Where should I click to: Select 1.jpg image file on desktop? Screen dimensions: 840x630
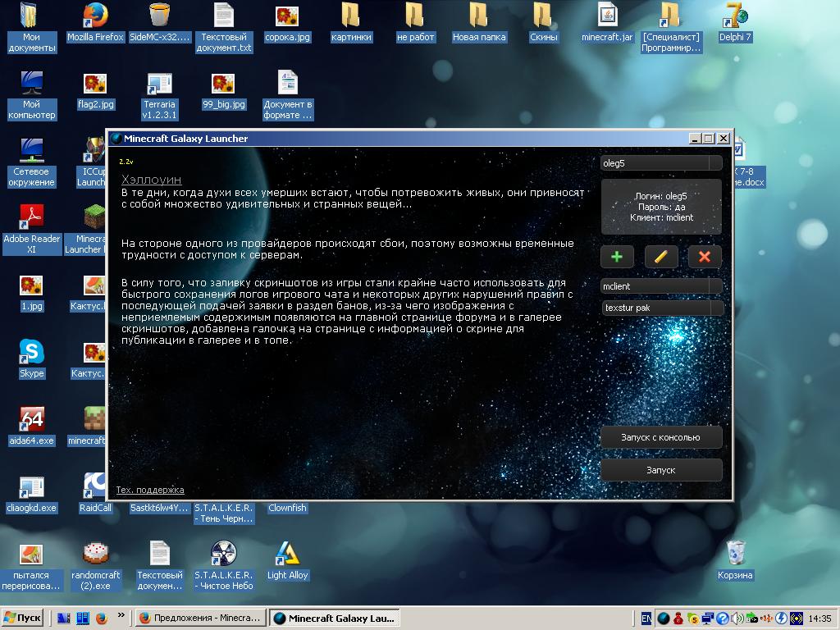pos(31,292)
